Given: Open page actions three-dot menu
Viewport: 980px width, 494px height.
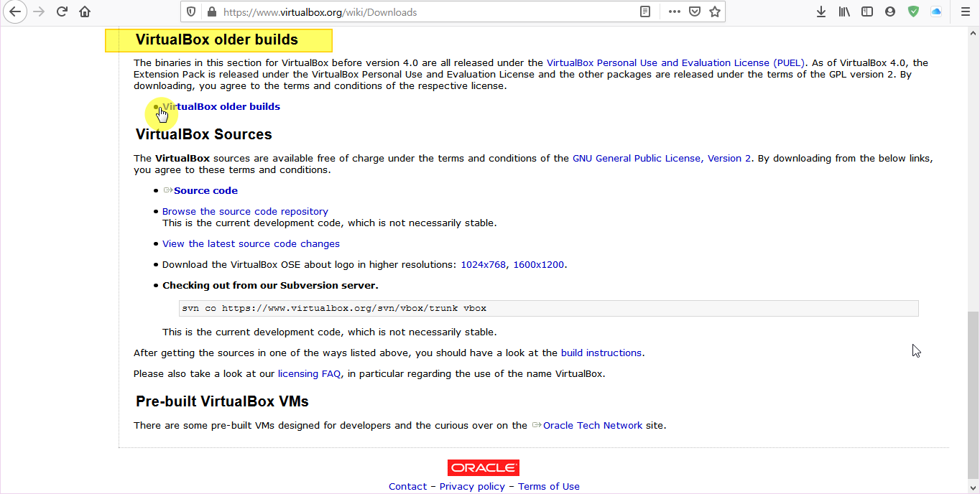Looking at the screenshot, I should coord(674,11).
